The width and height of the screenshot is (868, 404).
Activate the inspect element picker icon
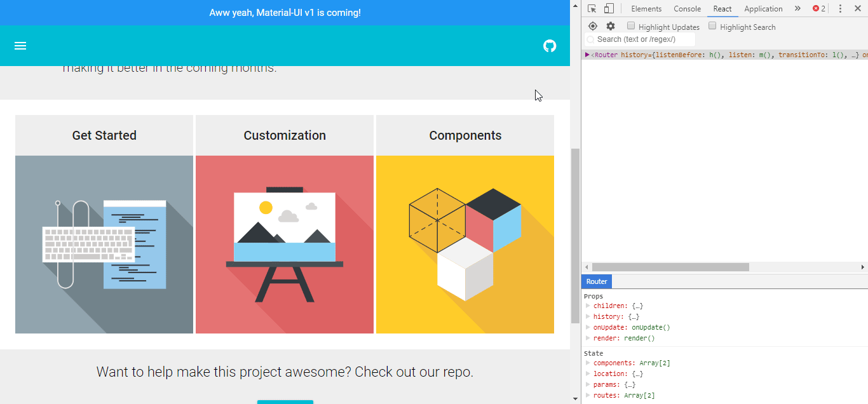click(x=592, y=9)
